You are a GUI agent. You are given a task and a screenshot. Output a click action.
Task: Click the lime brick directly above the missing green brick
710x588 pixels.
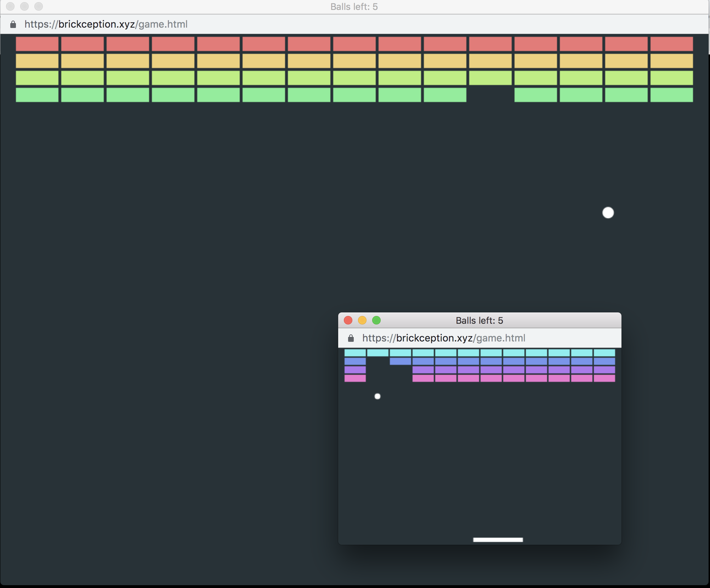pyautogui.click(x=490, y=78)
